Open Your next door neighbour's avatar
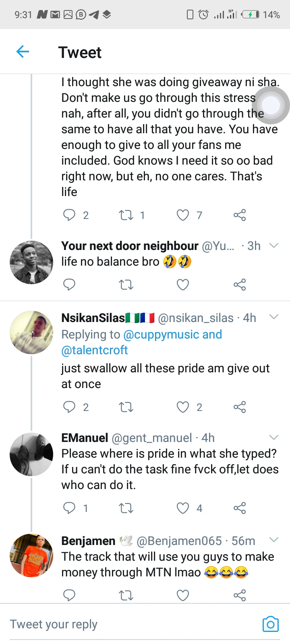The width and height of the screenshot is (290, 644). [x=31, y=262]
